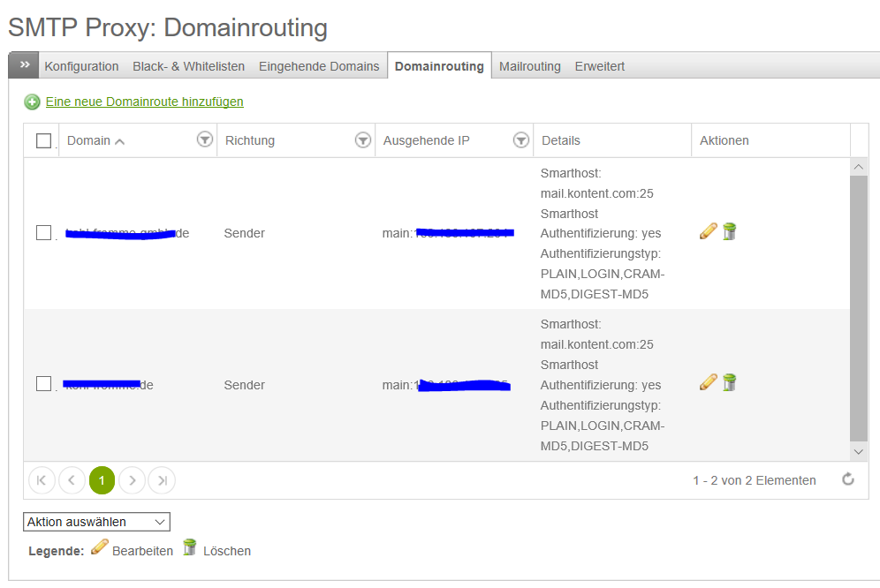
Task: Open filter for Domain column
Action: (204, 139)
